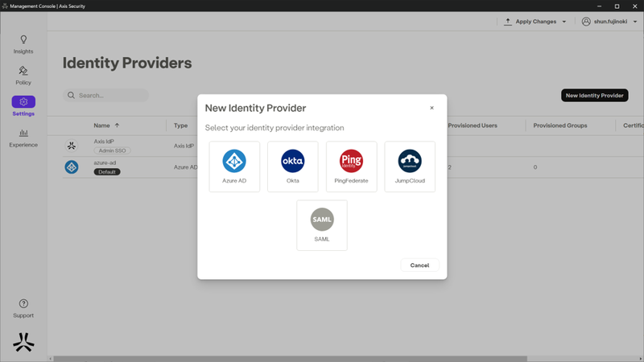Click the Azure AD card label
This screenshot has height=362, width=644.
(234, 180)
